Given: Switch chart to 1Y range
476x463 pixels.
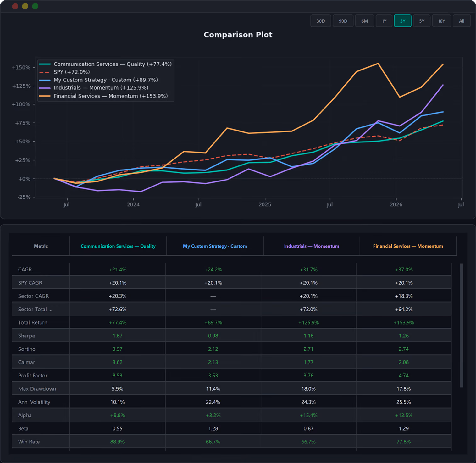Looking at the screenshot, I should 384,21.
